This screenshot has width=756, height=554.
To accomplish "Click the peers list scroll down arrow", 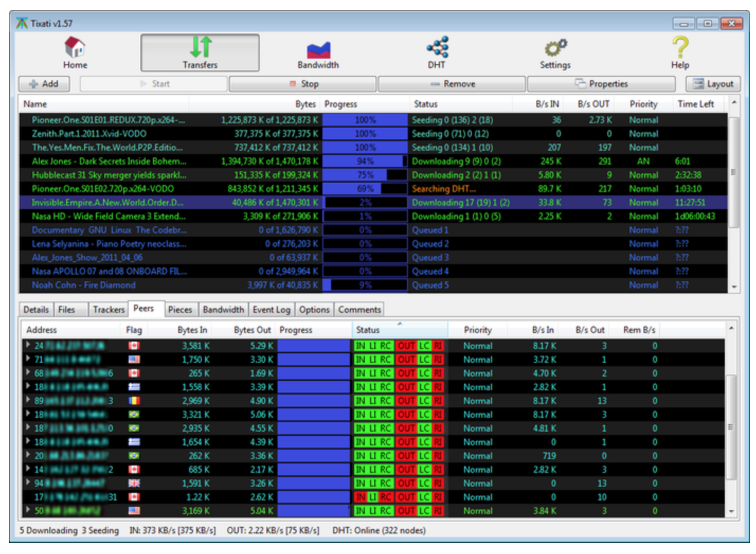I will pos(731,512).
